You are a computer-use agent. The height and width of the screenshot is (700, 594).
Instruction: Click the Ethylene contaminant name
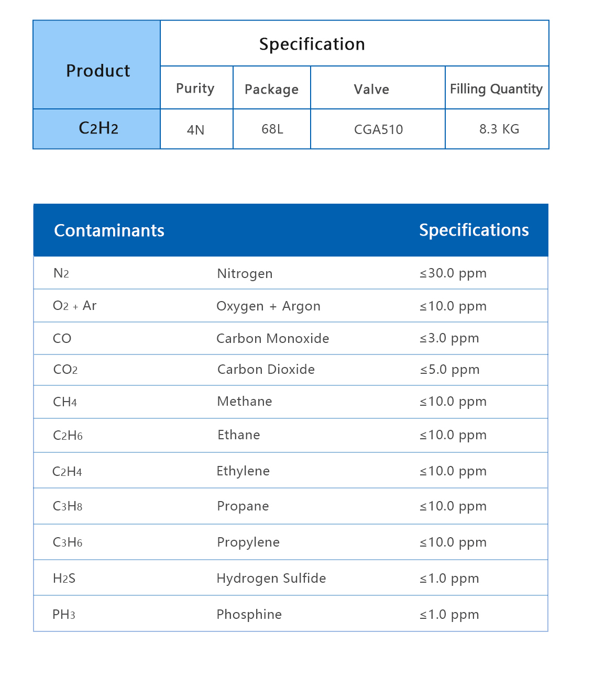pos(243,471)
